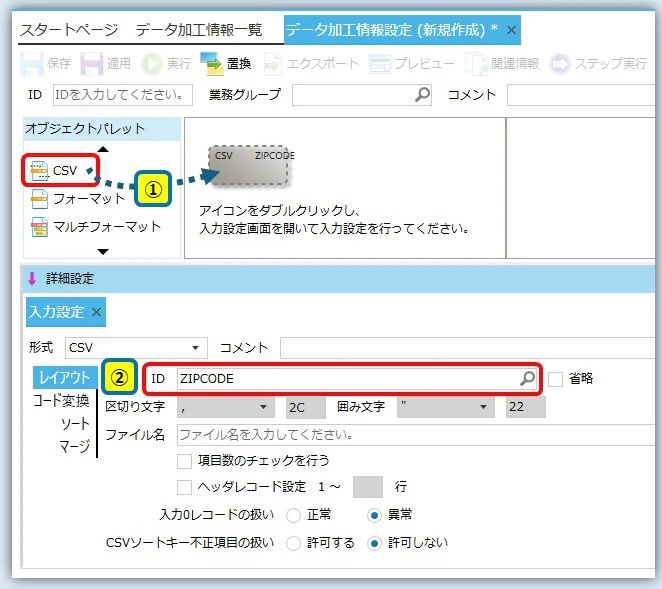
Task: Click the 詳細設定 header label
Action: tap(70, 279)
